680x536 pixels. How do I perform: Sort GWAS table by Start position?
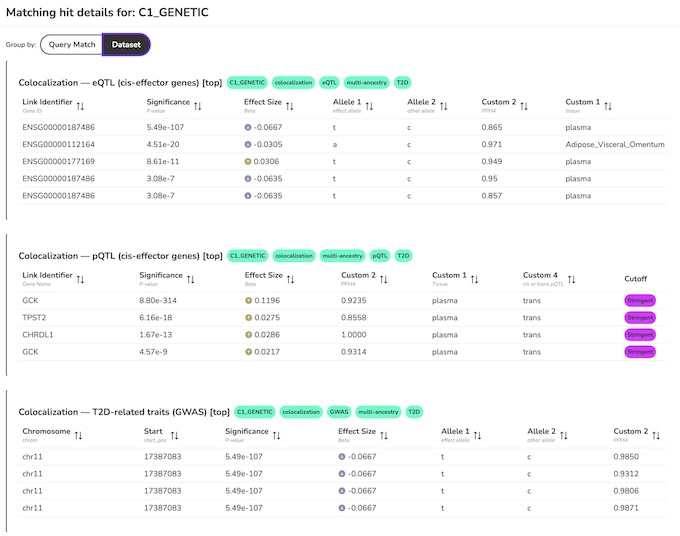click(x=174, y=435)
